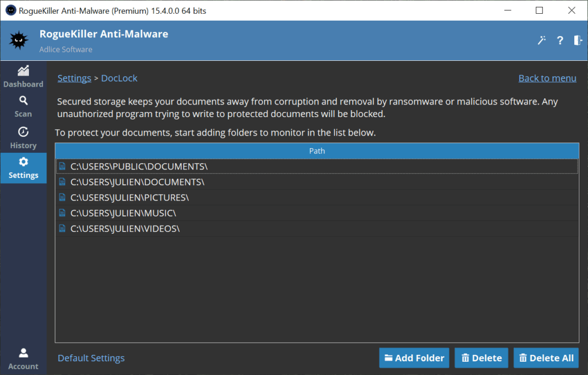Select the Settings sidebar section
Viewport: 588px width, 375px height.
pyautogui.click(x=24, y=168)
